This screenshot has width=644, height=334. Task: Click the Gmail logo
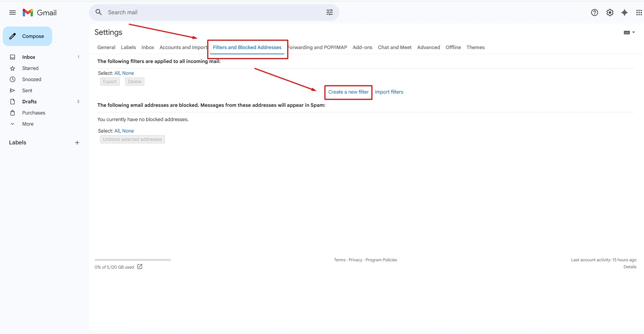point(39,13)
